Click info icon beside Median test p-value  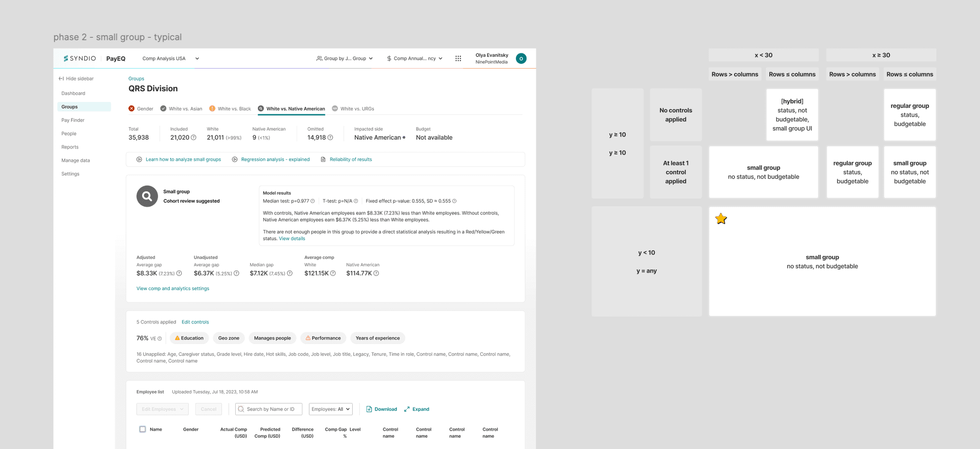click(x=313, y=201)
